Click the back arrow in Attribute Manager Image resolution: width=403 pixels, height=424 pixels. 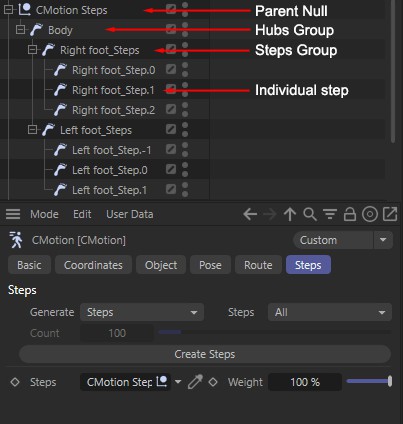tap(250, 214)
